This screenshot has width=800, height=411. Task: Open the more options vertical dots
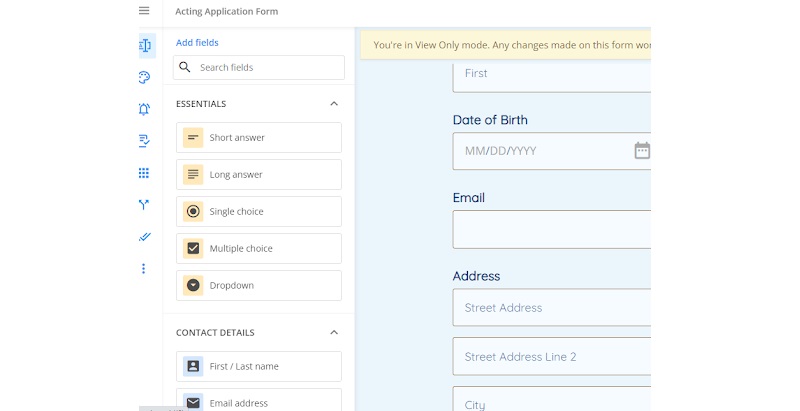tap(144, 269)
